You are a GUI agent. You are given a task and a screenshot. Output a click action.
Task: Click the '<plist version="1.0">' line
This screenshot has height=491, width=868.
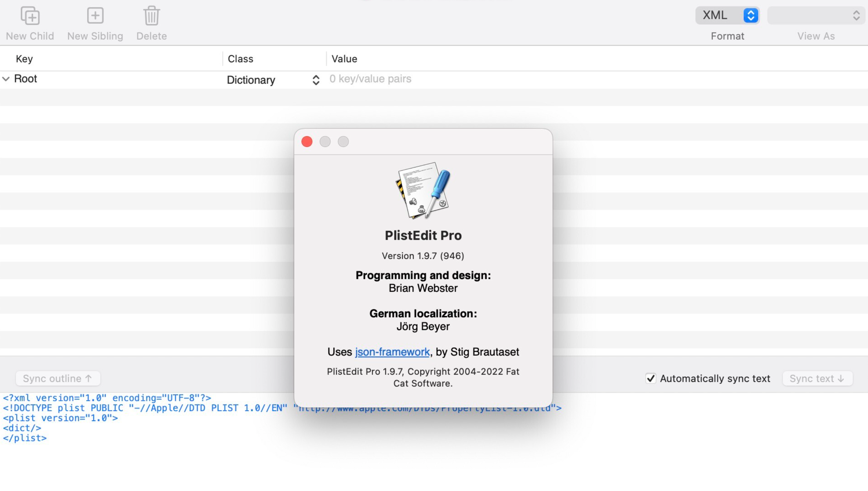[60, 418]
